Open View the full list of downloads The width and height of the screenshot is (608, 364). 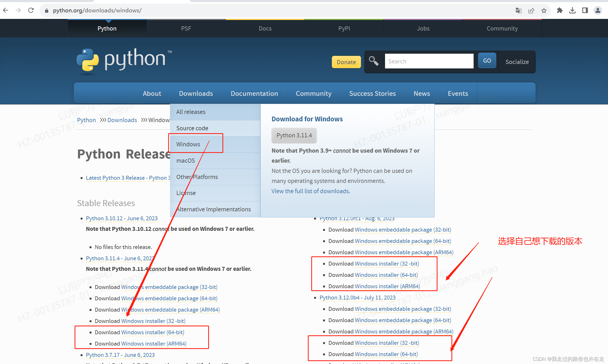pyautogui.click(x=311, y=191)
